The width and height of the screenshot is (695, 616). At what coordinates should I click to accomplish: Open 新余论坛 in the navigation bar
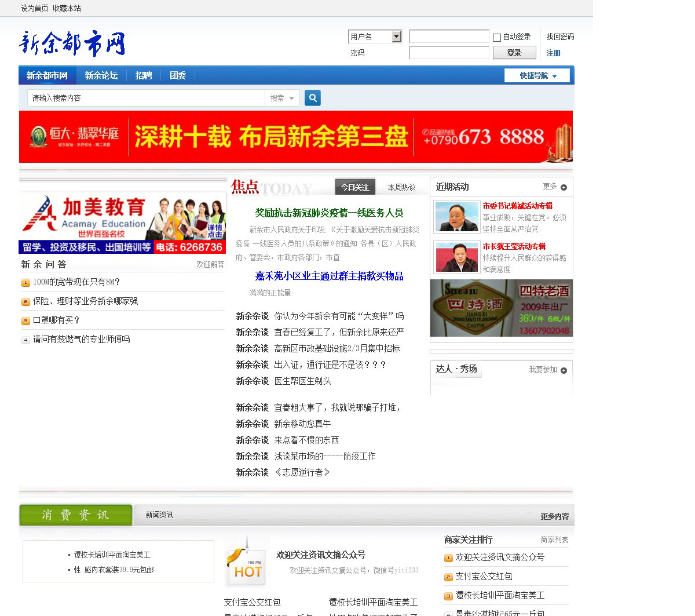(x=101, y=75)
